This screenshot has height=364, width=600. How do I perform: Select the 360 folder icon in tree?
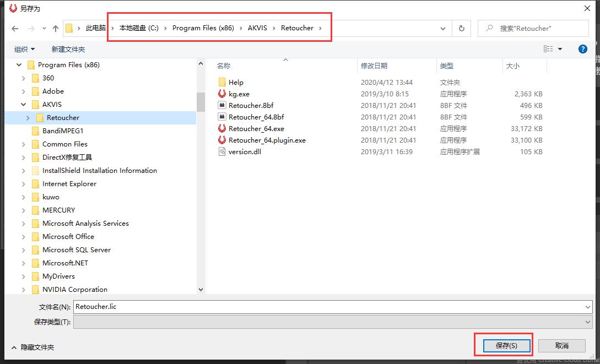click(35, 78)
